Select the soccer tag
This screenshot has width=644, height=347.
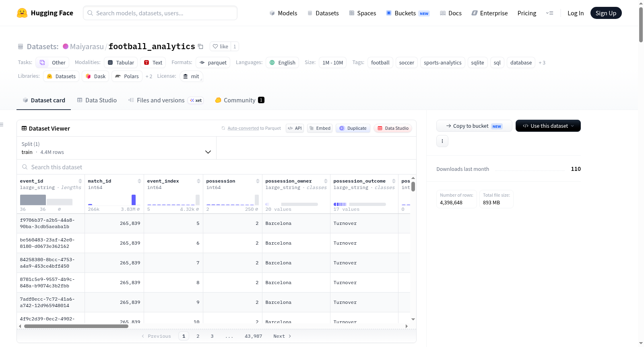point(407,62)
